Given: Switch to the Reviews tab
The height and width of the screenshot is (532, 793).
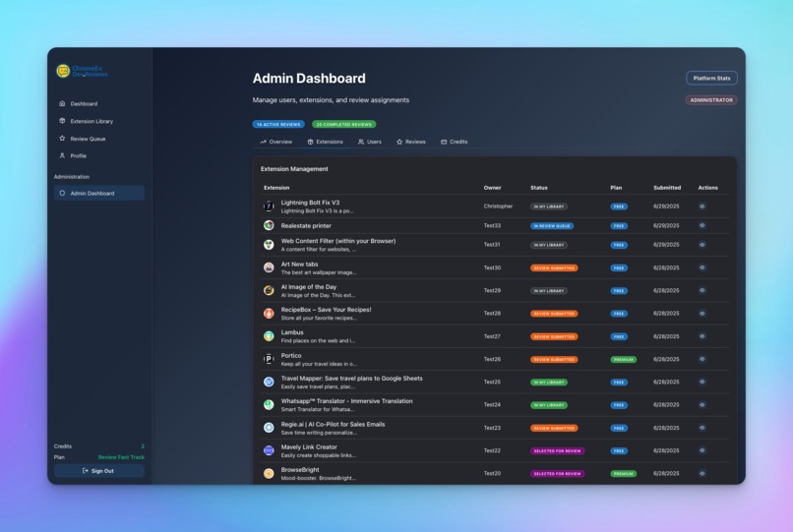Looking at the screenshot, I should click(x=410, y=143).
